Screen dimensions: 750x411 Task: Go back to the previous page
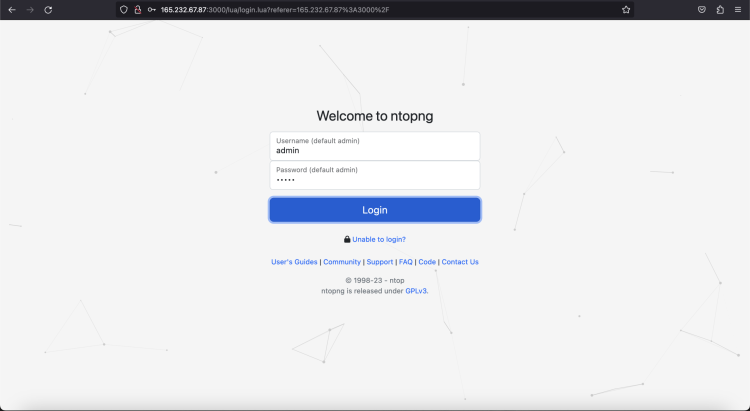[x=12, y=10]
